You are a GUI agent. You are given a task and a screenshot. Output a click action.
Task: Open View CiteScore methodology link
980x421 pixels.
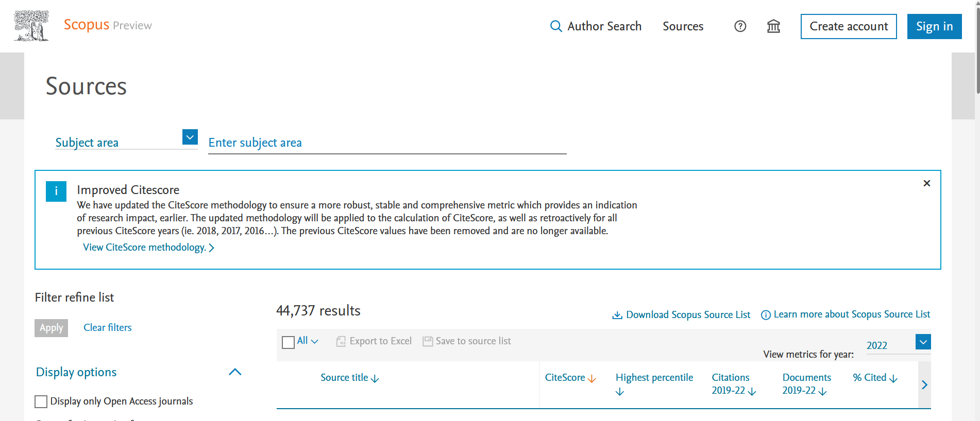[x=144, y=248]
